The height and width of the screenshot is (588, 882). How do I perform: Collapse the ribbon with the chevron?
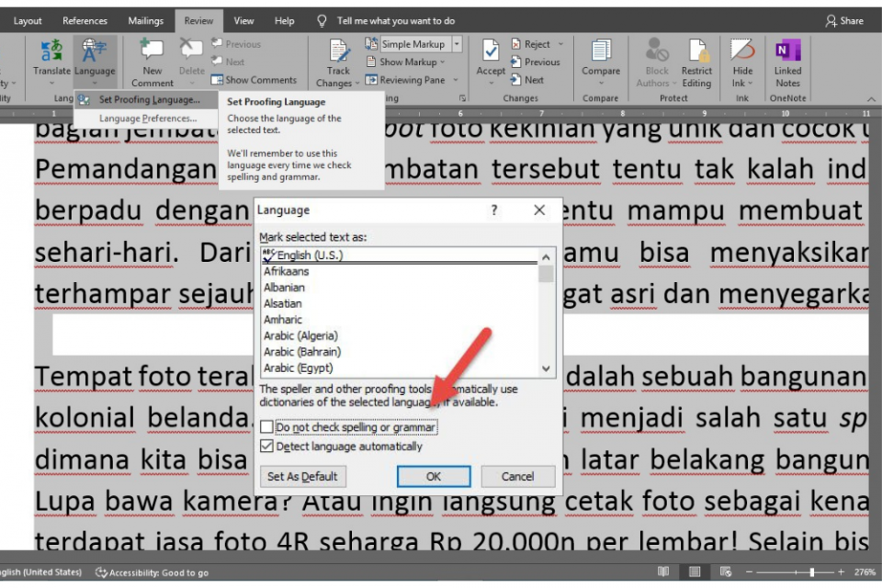[871, 98]
